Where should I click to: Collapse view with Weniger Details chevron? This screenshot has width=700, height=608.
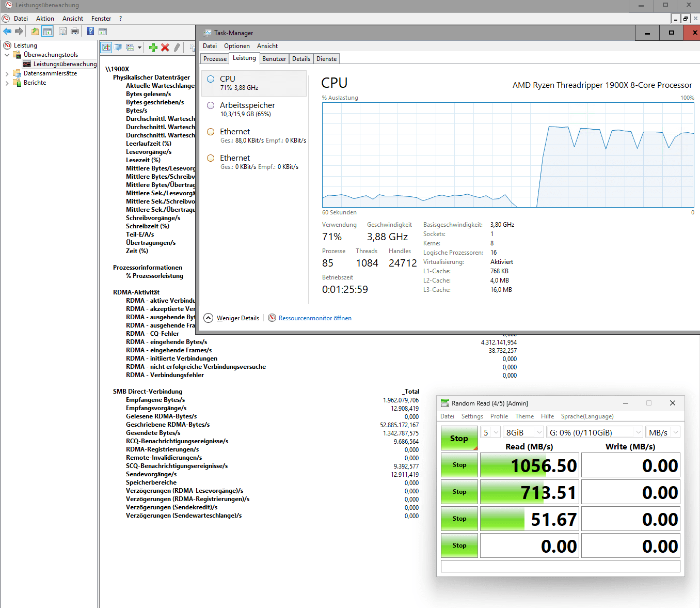pyautogui.click(x=208, y=318)
